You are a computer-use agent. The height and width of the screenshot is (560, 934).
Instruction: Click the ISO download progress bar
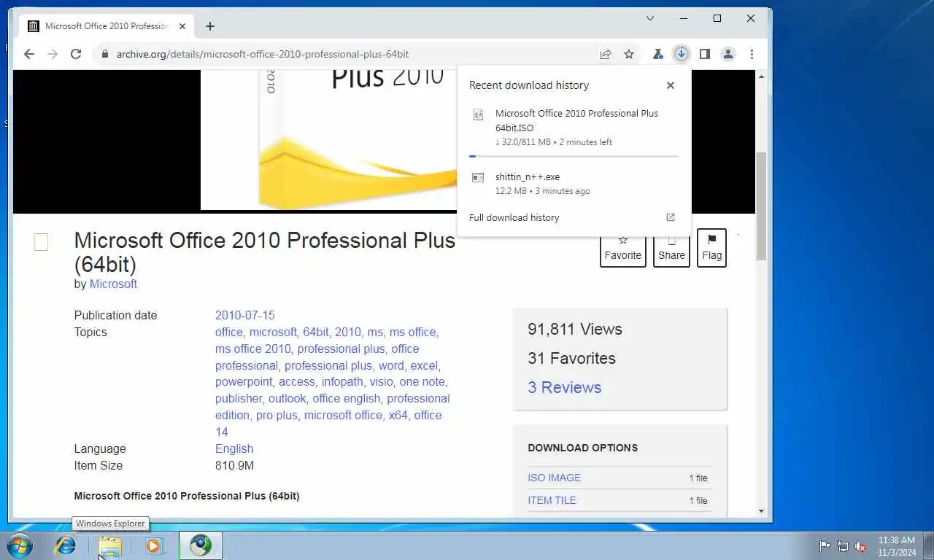tap(574, 156)
